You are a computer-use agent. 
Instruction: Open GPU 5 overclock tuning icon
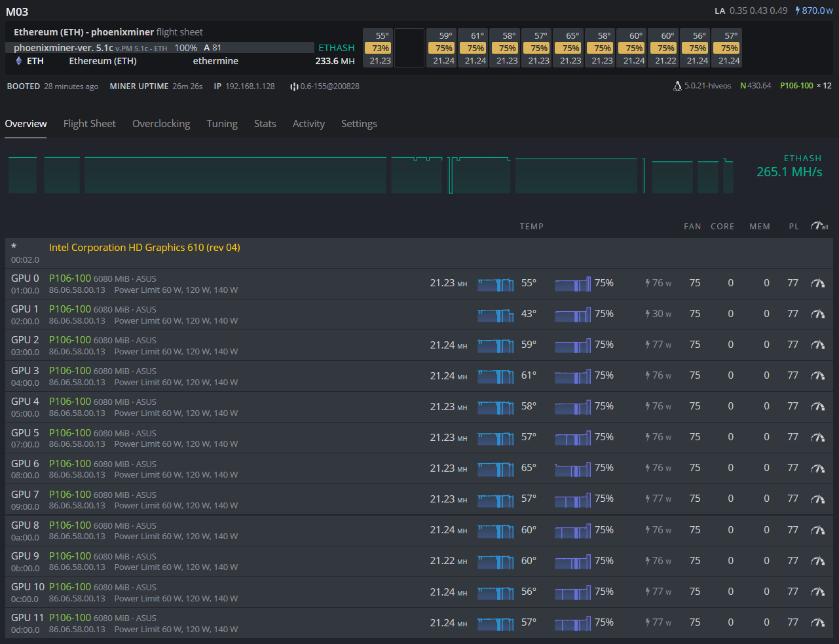817,437
